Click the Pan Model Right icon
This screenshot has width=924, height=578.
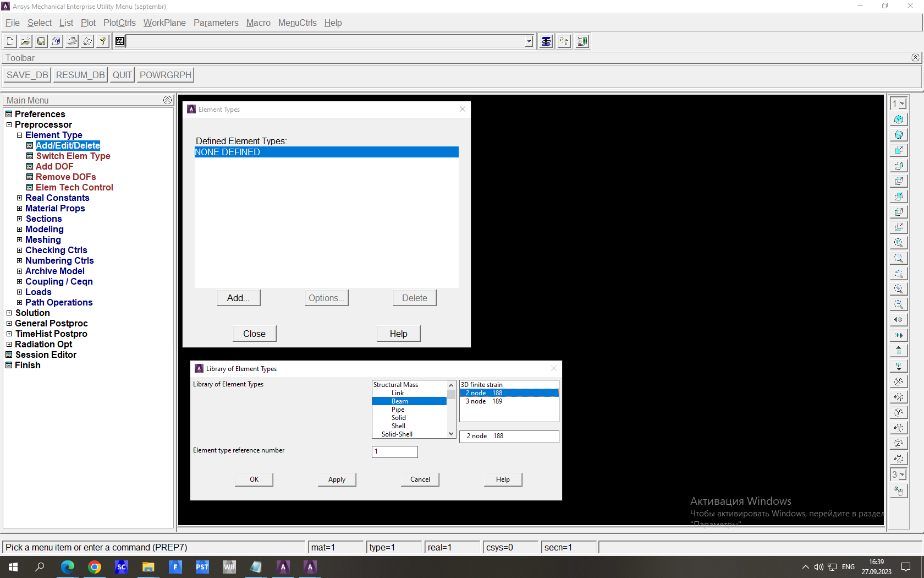coord(899,335)
